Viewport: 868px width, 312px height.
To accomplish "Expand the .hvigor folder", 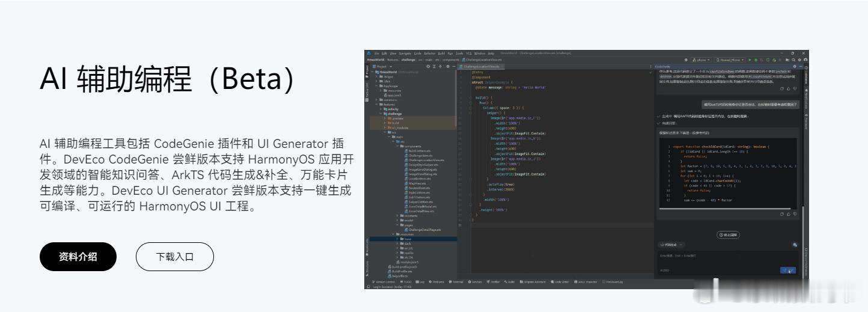I will point(376,76).
